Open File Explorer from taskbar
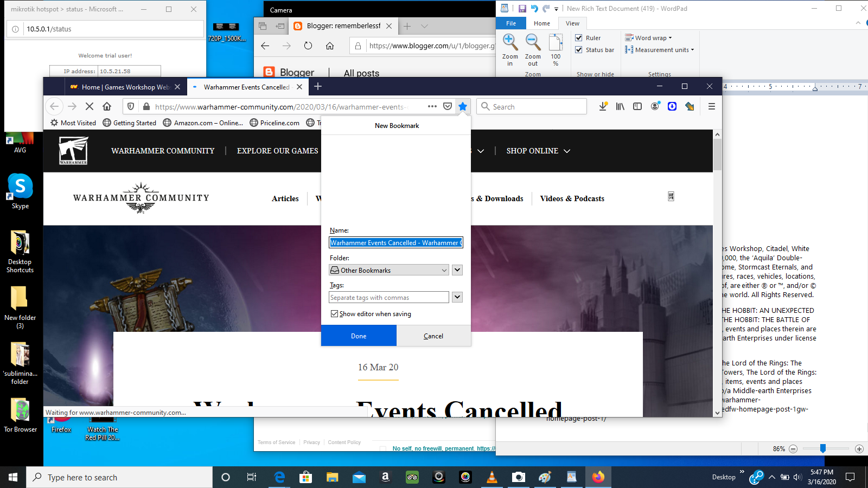 coord(333,477)
